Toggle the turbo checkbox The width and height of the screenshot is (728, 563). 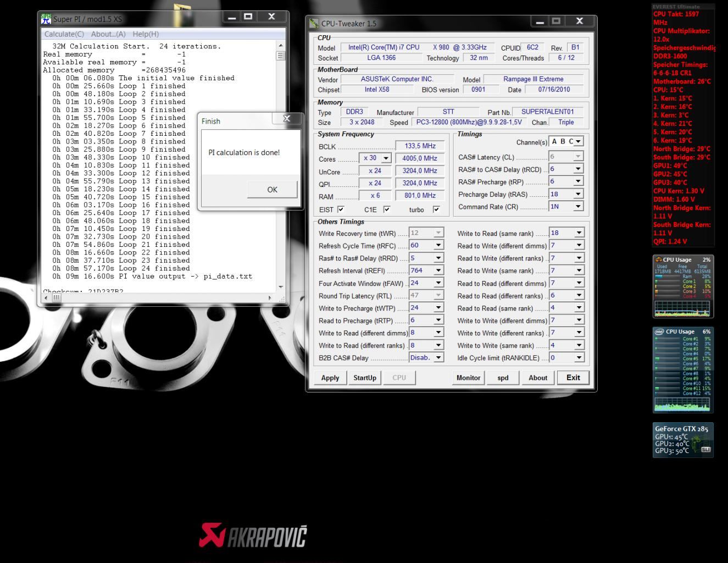point(436,209)
